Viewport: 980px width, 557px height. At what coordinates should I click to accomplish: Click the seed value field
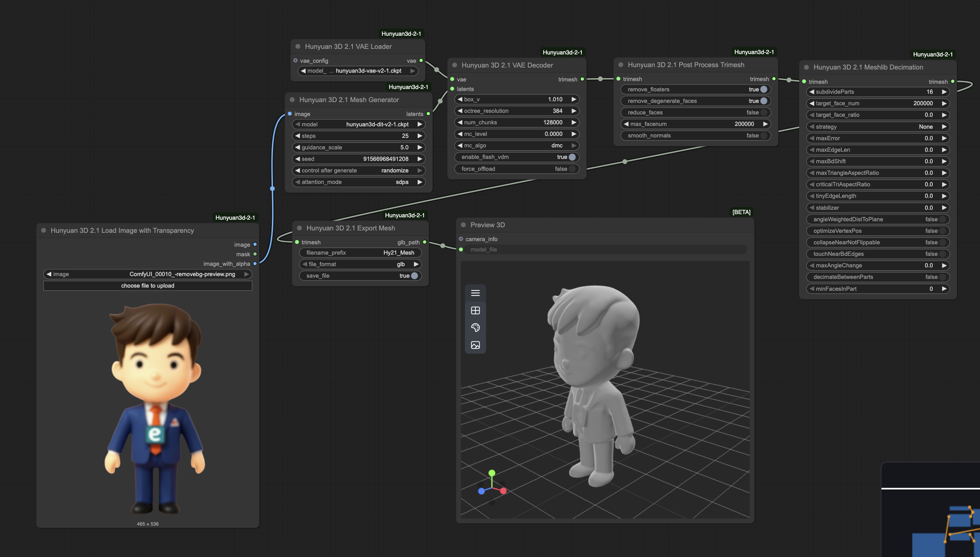click(359, 159)
